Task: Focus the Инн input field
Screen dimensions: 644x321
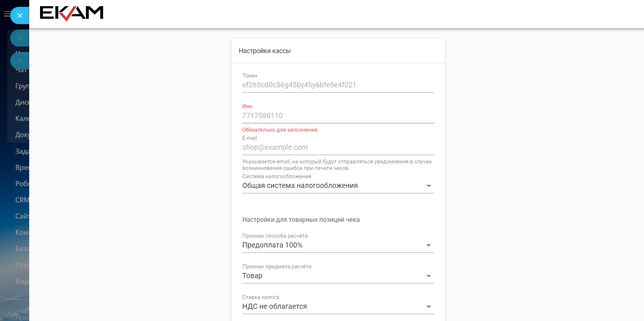Action: 338,116
